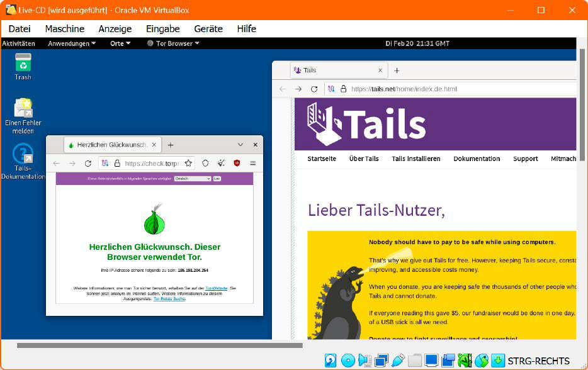588x370 pixels.
Task: Reload the Tails website page
Action: click(314, 89)
